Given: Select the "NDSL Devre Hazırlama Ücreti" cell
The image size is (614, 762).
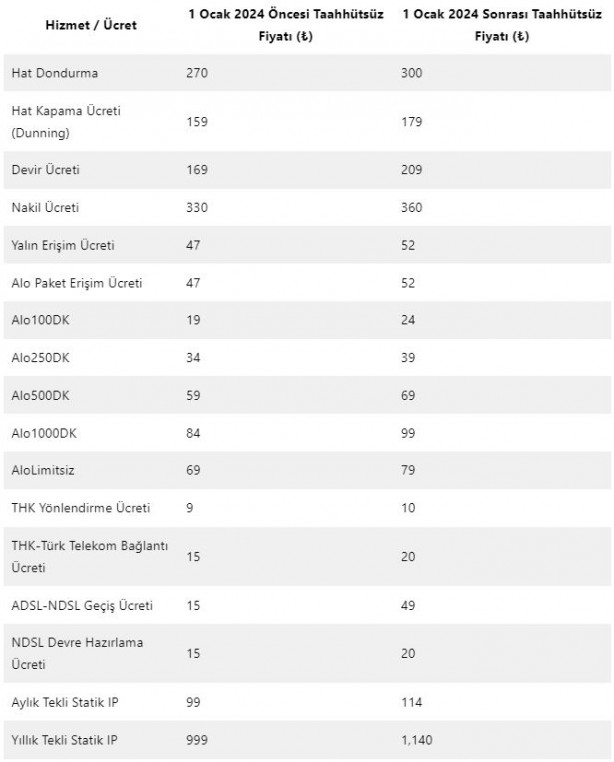Looking at the screenshot, I should [77, 653].
